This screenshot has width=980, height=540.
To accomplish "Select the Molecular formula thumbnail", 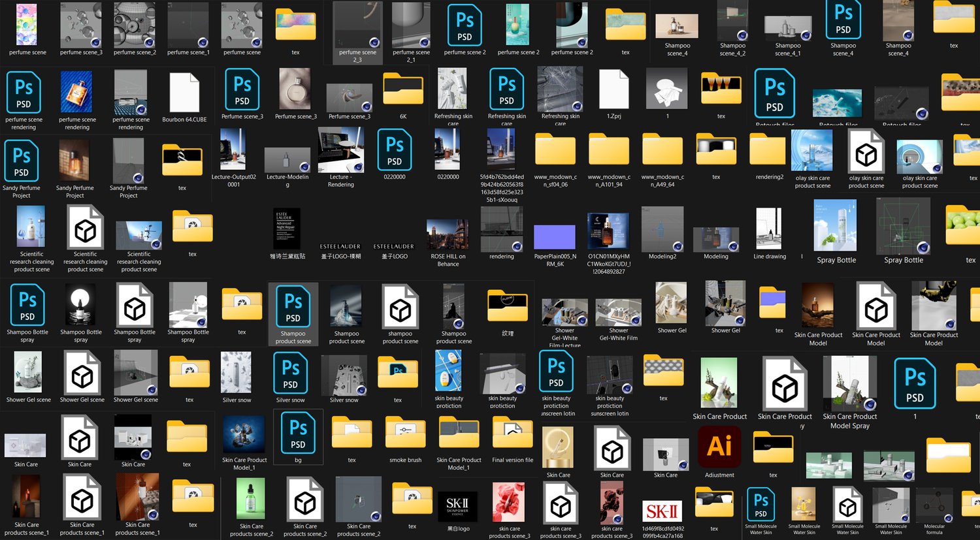I will (934, 507).
